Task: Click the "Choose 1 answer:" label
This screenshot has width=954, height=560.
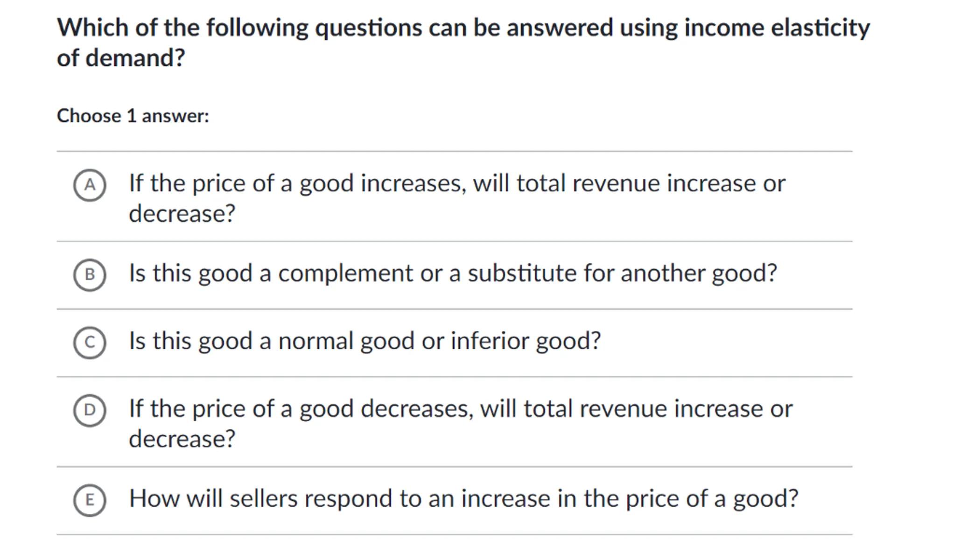Action: click(x=133, y=116)
